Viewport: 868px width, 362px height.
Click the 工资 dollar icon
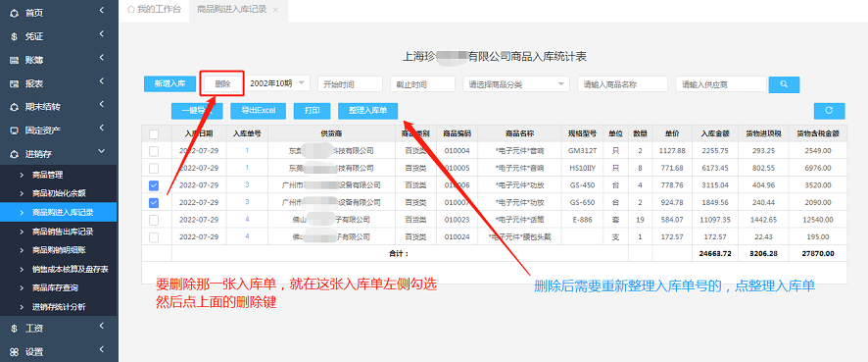point(15,329)
